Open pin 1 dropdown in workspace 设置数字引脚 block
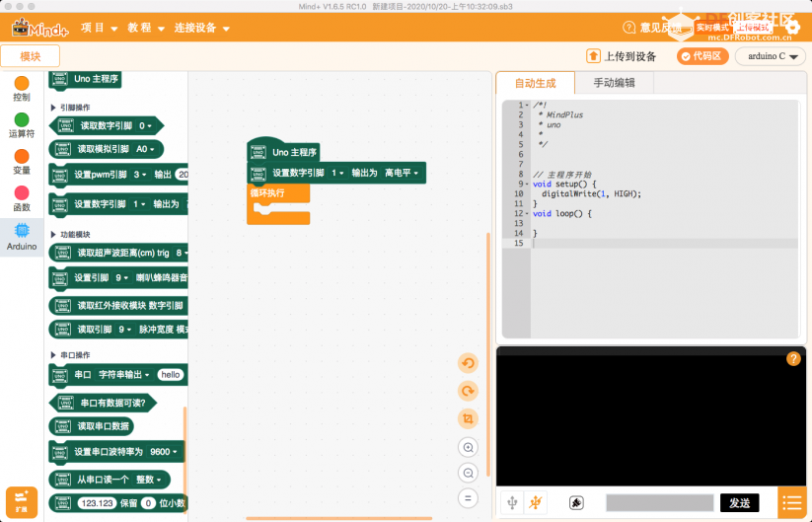 pyautogui.click(x=337, y=173)
